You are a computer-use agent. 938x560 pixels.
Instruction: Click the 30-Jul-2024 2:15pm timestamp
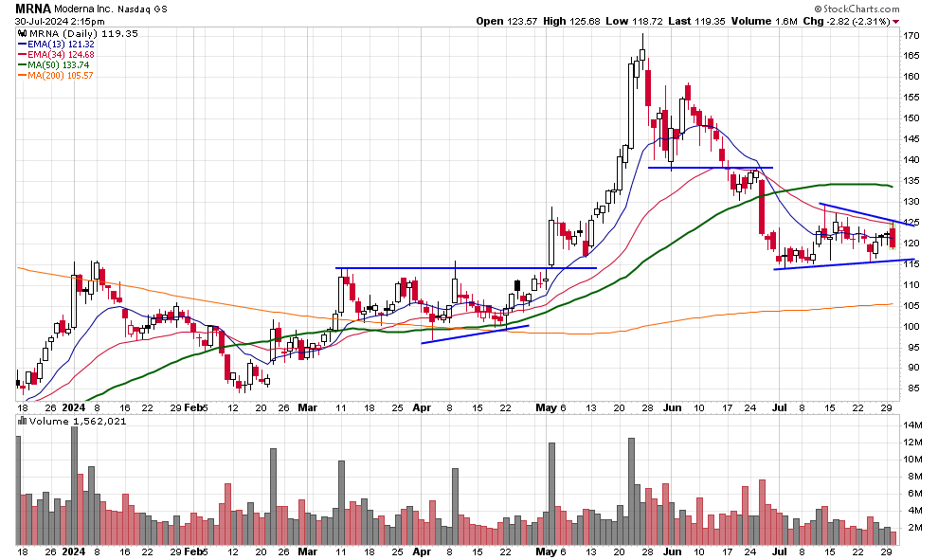60,22
